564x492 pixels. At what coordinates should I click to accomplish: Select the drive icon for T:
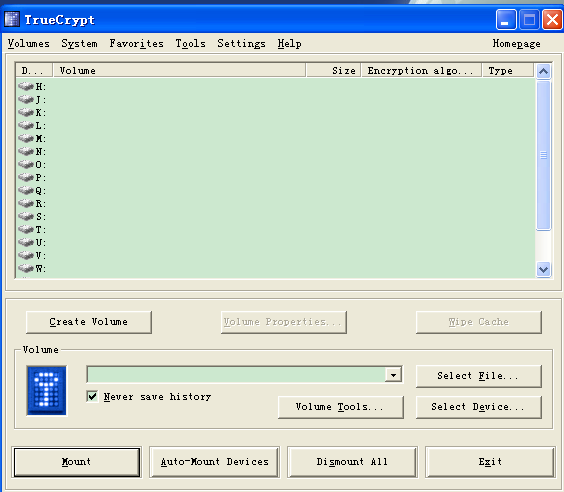pos(26,229)
